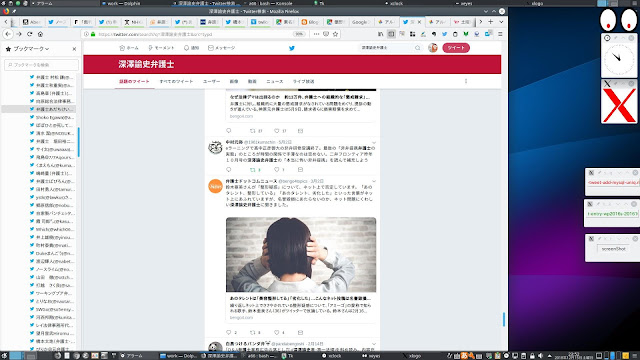Click the Twitter bird logo
Screen dimensions: 640x360
(x=292, y=48)
